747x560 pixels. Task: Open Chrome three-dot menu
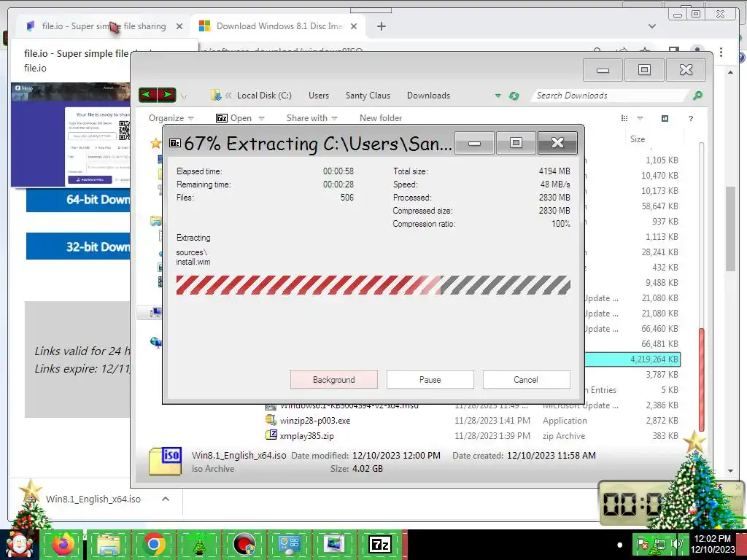pyautogui.click(x=721, y=52)
